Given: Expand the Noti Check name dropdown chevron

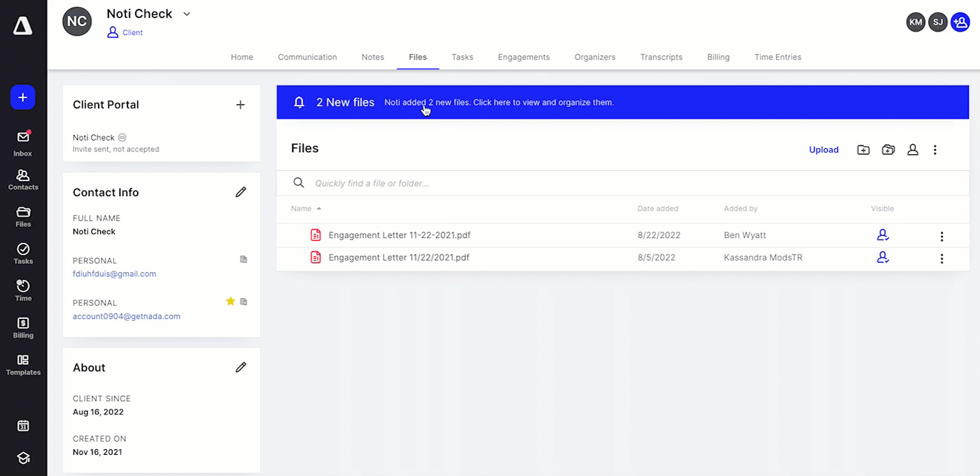Looking at the screenshot, I should [x=186, y=14].
